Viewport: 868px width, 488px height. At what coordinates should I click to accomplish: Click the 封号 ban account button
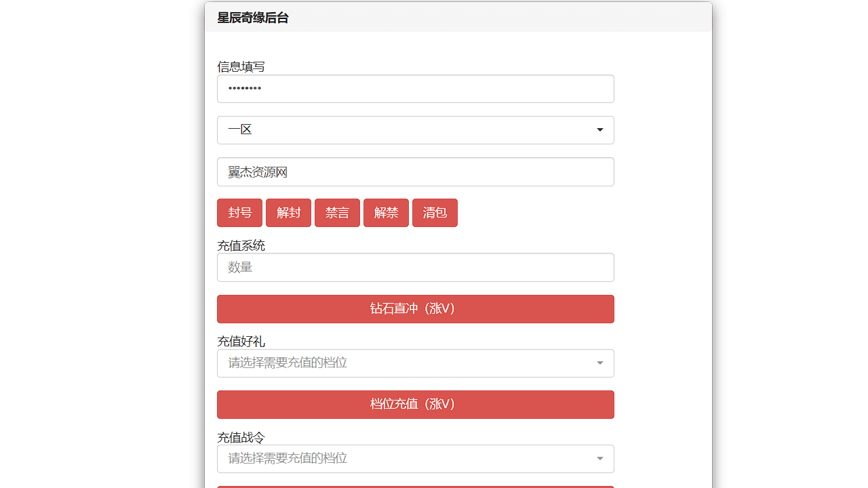pos(239,212)
